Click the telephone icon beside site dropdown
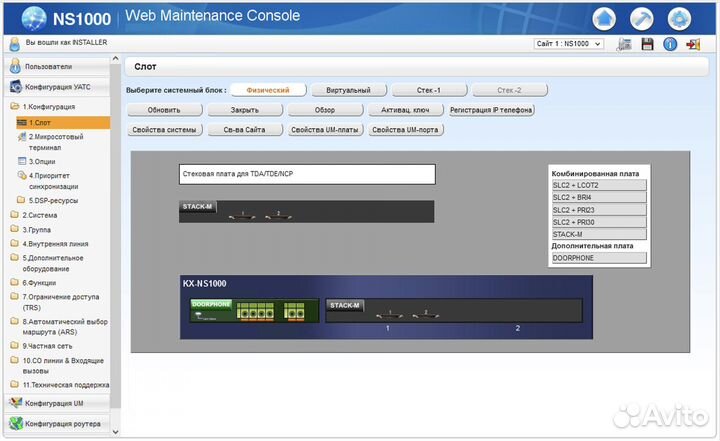Image resolution: width=720 pixels, height=441 pixels. [624, 44]
